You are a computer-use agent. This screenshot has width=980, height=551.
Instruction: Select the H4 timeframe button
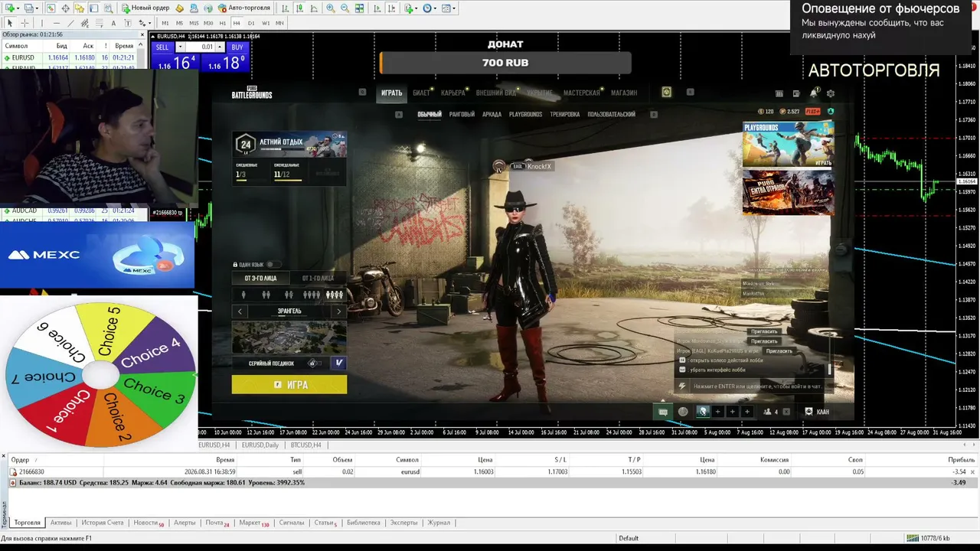click(236, 23)
